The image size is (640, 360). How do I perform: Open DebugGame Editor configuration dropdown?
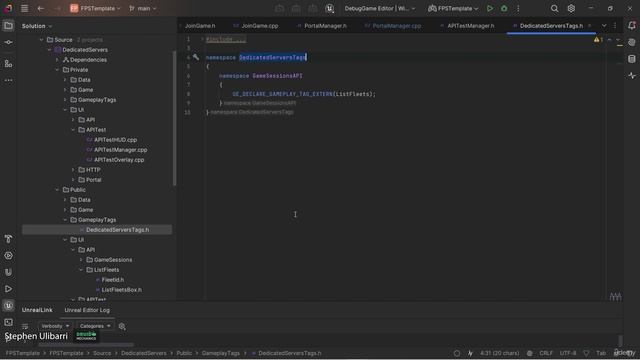click(380, 8)
